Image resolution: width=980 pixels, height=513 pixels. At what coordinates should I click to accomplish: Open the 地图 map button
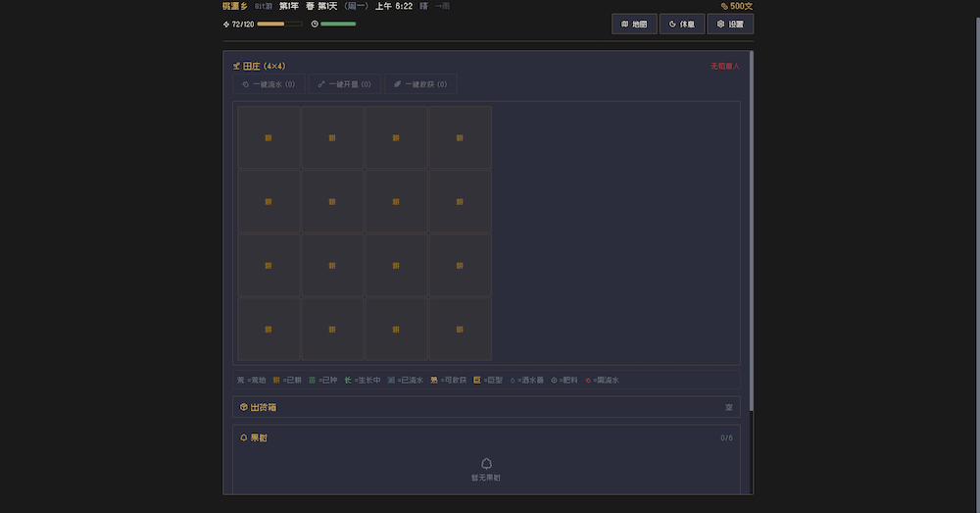[x=634, y=24]
